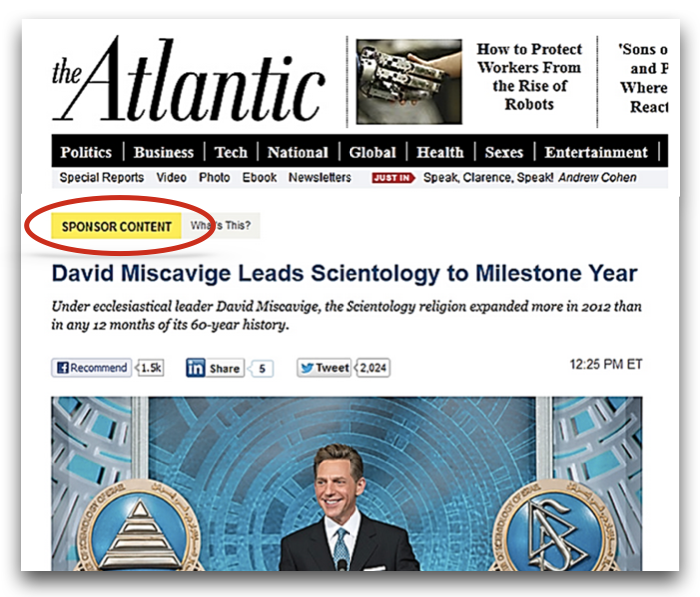Open the Entertainment section

coord(596,152)
